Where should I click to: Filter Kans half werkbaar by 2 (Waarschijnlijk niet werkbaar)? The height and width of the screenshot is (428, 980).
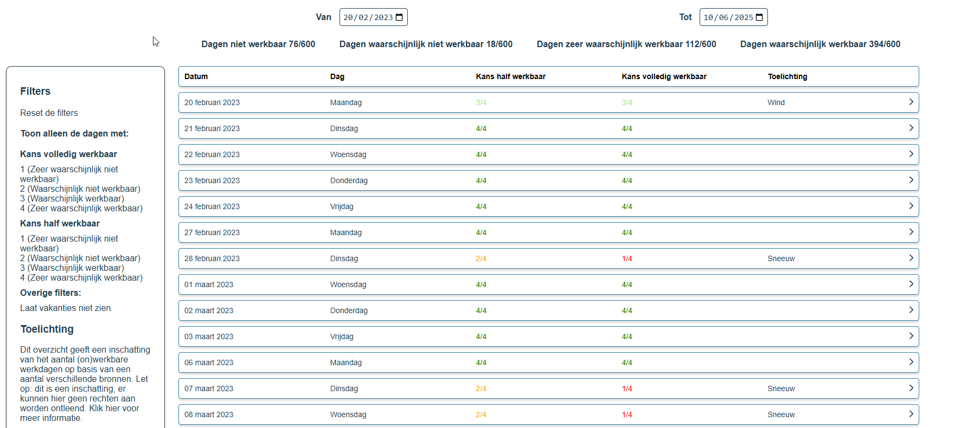coord(80,258)
